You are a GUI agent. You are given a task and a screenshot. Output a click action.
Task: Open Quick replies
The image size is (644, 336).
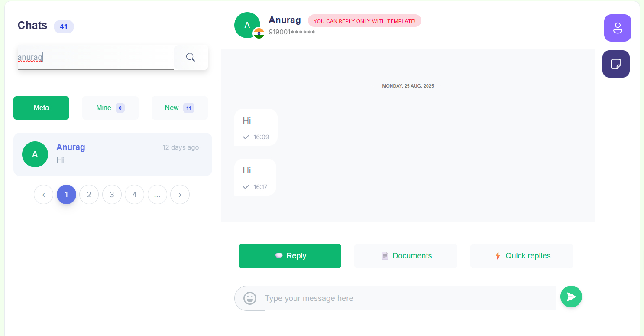pos(521,256)
